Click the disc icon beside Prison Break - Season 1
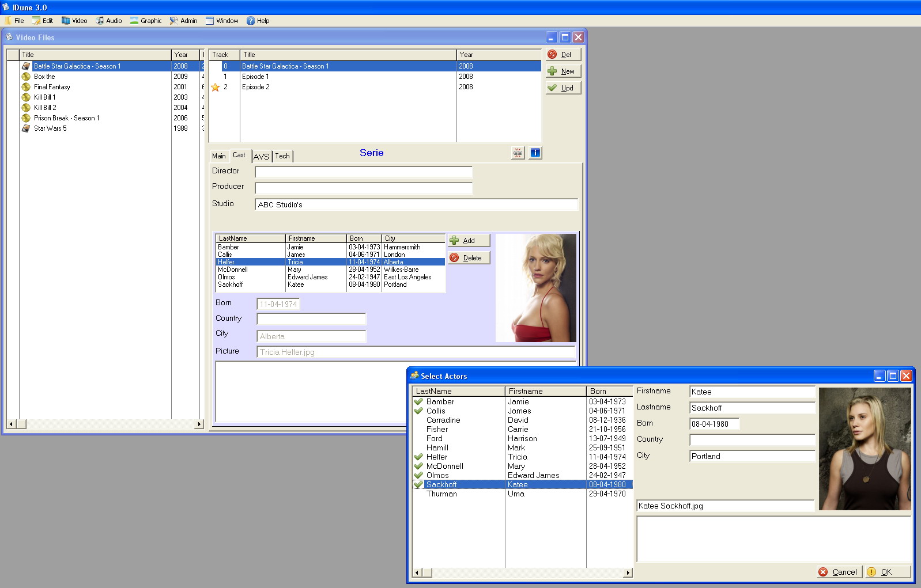Screen dimensions: 921x588 pyautogui.click(x=26, y=118)
